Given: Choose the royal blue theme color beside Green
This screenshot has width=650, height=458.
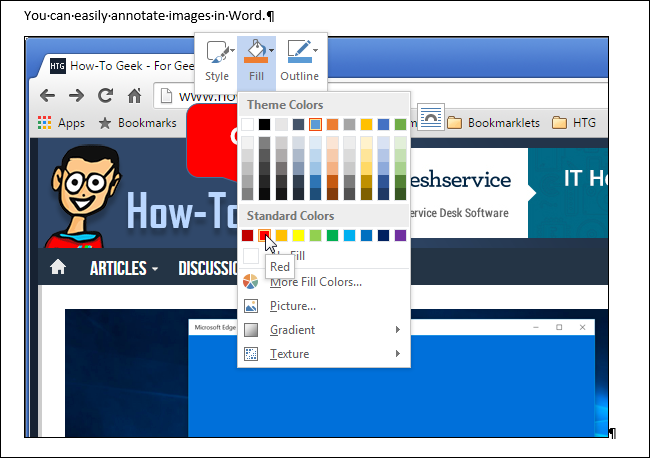Looking at the screenshot, I should (383, 124).
